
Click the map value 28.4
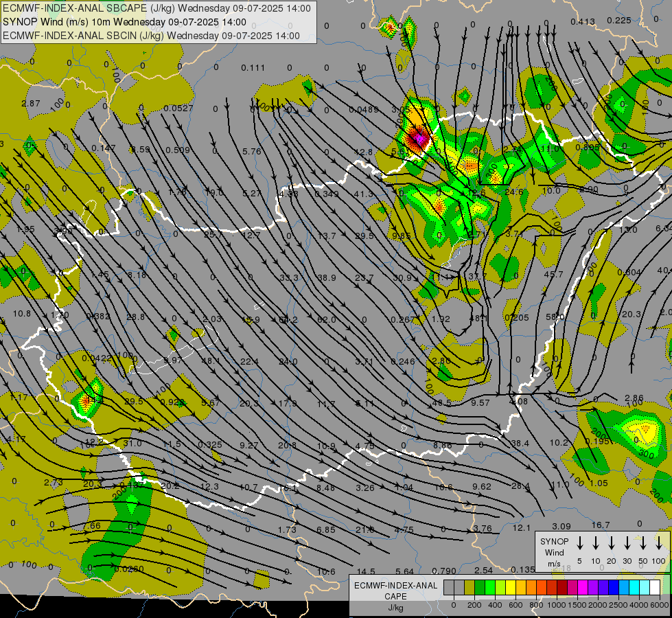tap(521, 486)
